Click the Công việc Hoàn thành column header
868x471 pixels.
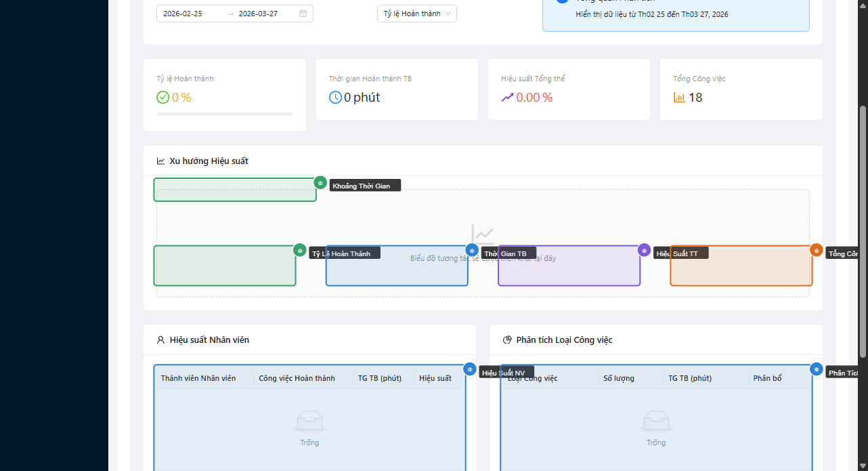coord(297,378)
